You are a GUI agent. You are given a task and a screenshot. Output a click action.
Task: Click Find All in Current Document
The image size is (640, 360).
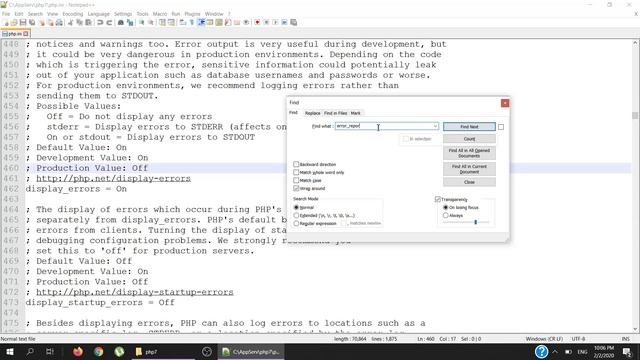[x=469, y=169]
